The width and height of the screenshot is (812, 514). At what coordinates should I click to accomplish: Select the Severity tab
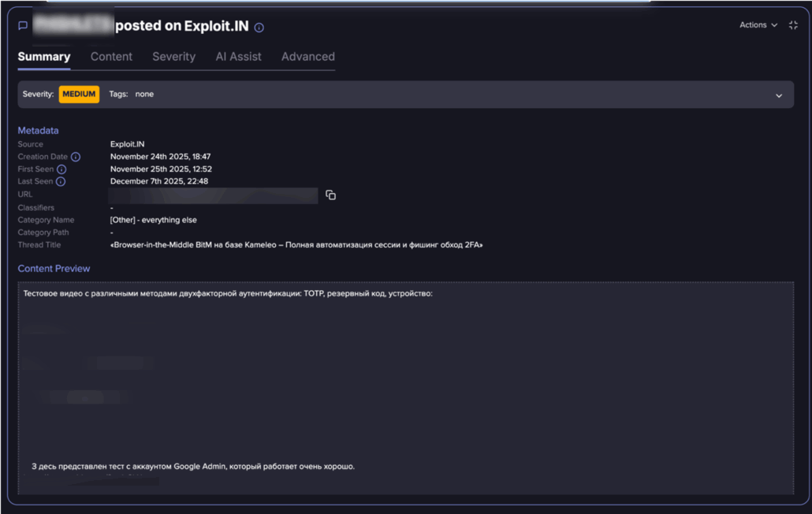click(173, 57)
